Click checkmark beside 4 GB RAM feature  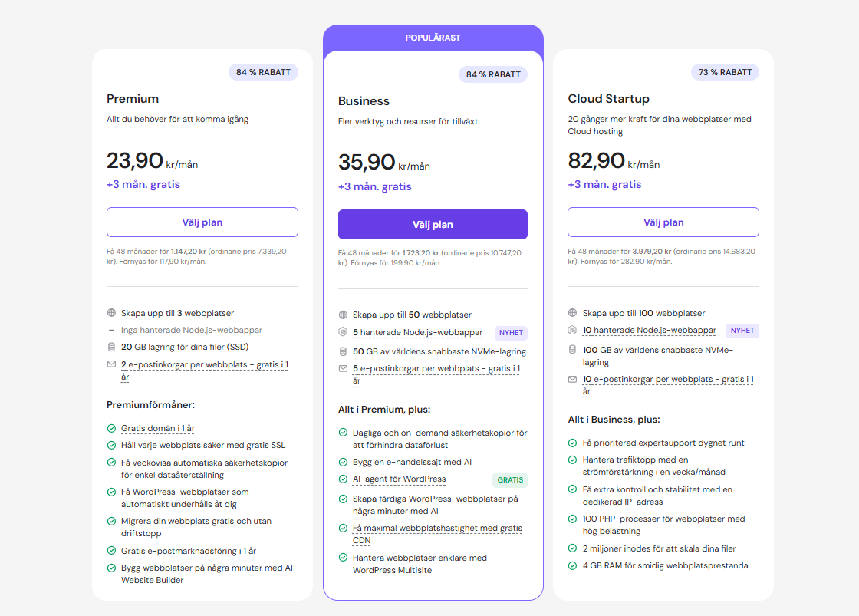tap(572, 566)
